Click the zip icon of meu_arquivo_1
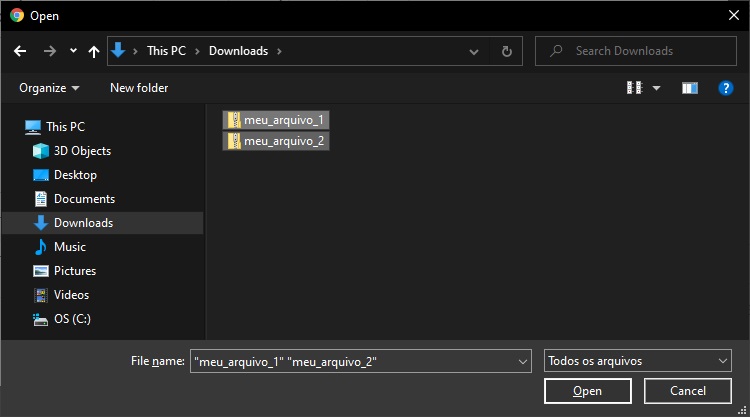 coord(234,120)
